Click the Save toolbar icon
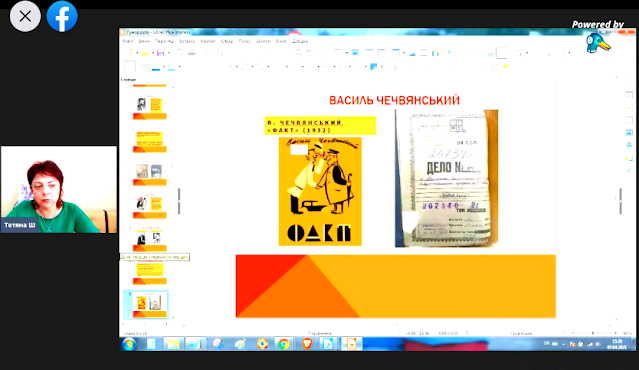 click(161, 53)
